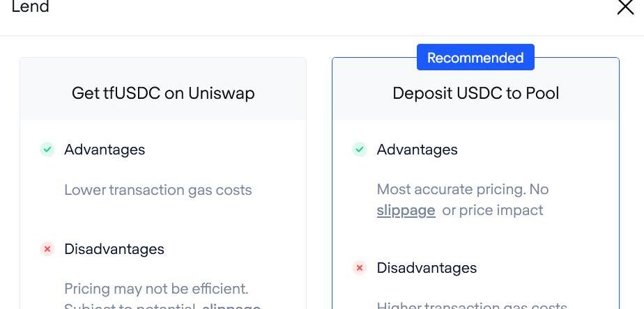Click red X icon in Uniswap card
This screenshot has height=309, width=644.
[x=47, y=249]
